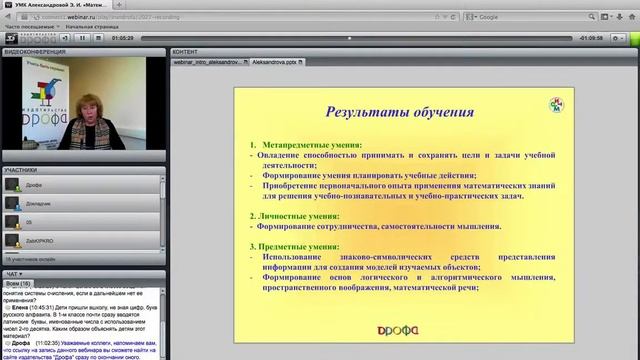This screenshot has height=360, width=640.
Task: Select participant 05 in list
Action: coord(81,222)
